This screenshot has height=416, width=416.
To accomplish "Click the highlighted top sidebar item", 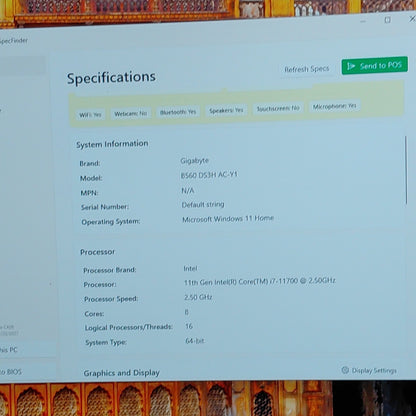I will pos(22,65).
